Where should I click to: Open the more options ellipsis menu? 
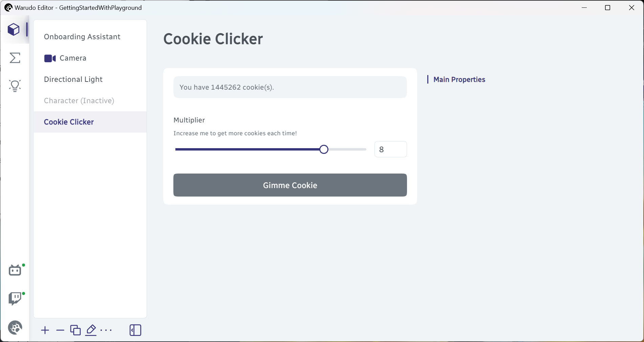[106, 330]
